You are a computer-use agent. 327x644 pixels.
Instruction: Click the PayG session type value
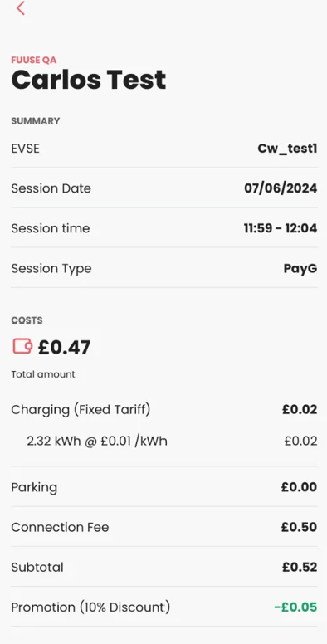click(300, 268)
